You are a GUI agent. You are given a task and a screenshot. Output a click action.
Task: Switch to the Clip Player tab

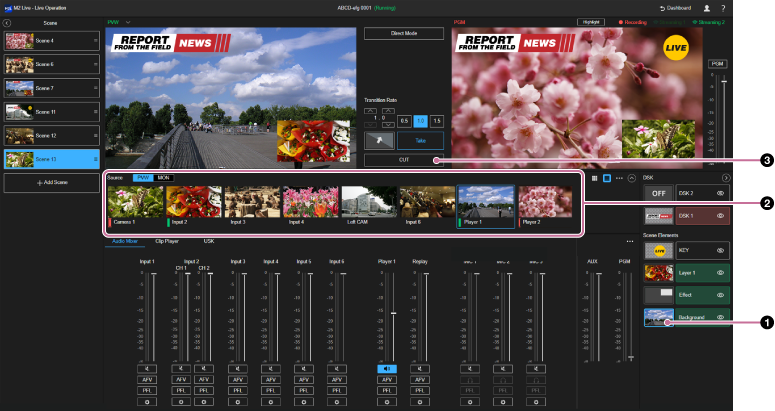click(x=168, y=241)
